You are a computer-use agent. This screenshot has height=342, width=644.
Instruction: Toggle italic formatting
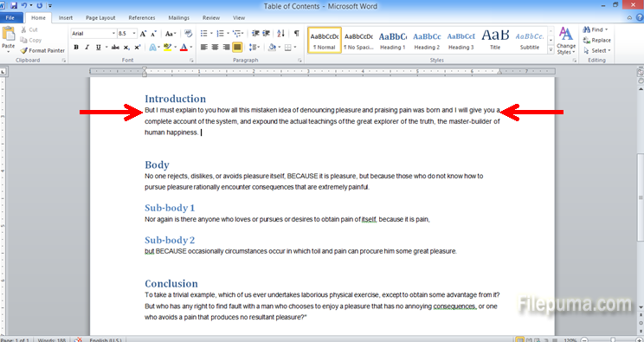pyautogui.click(x=87, y=48)
